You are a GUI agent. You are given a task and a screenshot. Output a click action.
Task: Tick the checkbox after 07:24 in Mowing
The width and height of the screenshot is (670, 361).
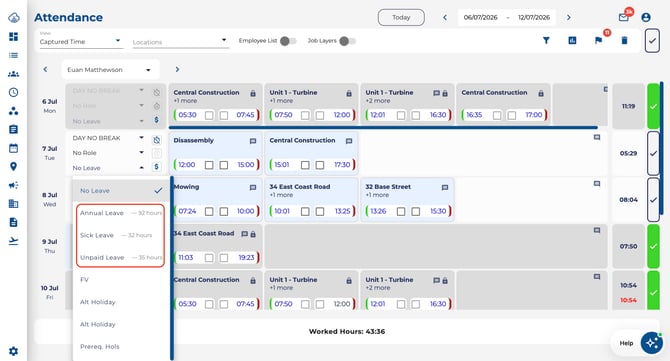(x=209, y=211)
